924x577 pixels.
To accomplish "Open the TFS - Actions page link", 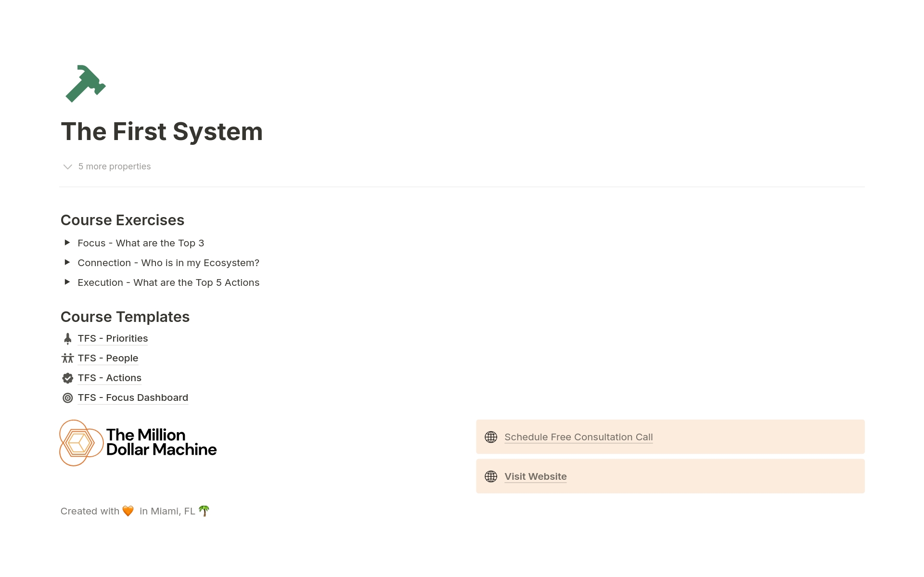I will click(x=110, y=378).
